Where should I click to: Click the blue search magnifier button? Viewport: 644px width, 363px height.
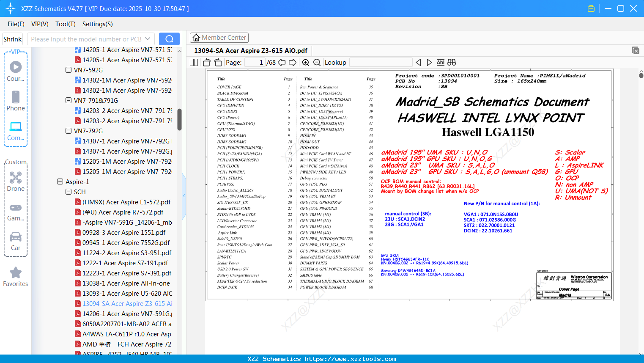click(x=169, y=39)
